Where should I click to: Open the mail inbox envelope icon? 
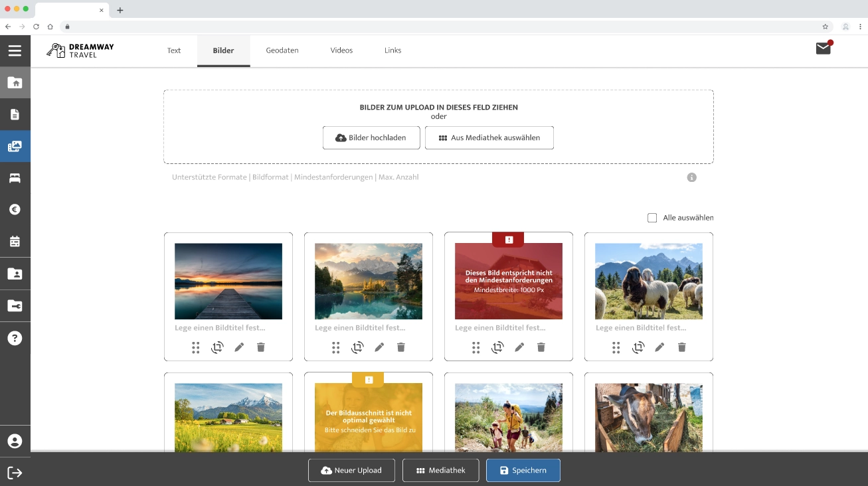824,48
